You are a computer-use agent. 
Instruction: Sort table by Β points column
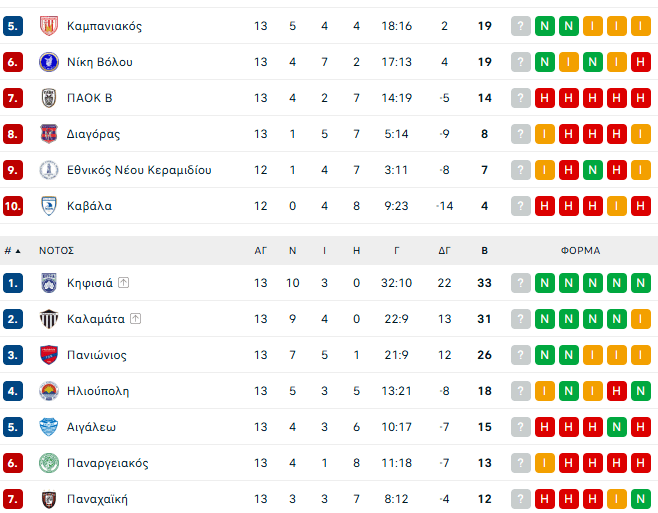(485, 250)
